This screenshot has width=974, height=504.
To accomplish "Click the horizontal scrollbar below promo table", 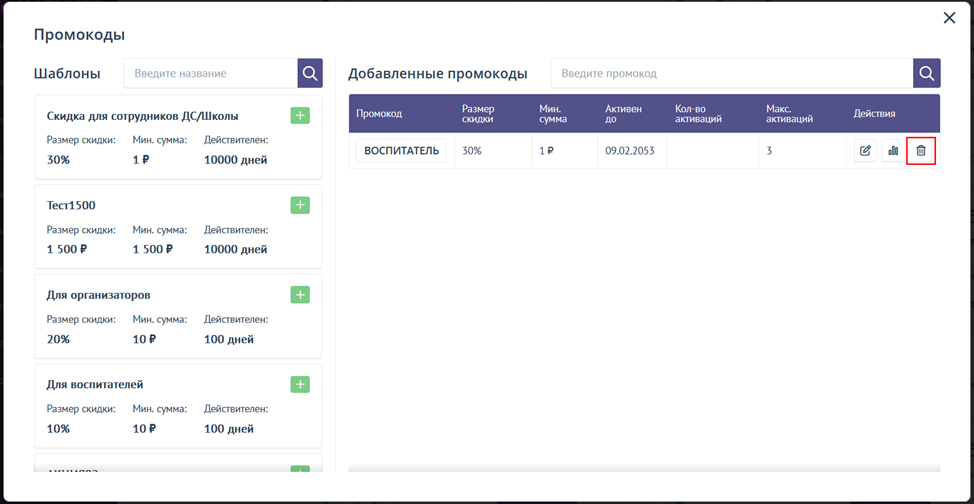I will click(x=644, y=469).
